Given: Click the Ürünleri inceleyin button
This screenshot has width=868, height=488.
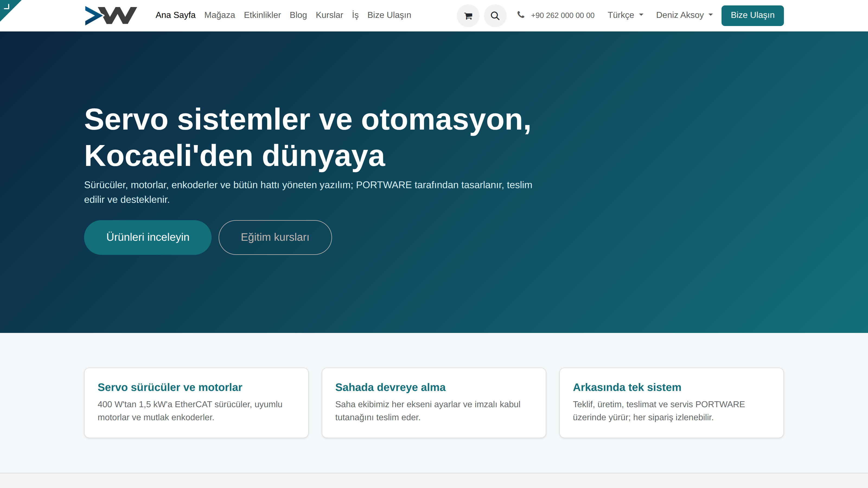Looking at the screenshot, I should point(148,237).
